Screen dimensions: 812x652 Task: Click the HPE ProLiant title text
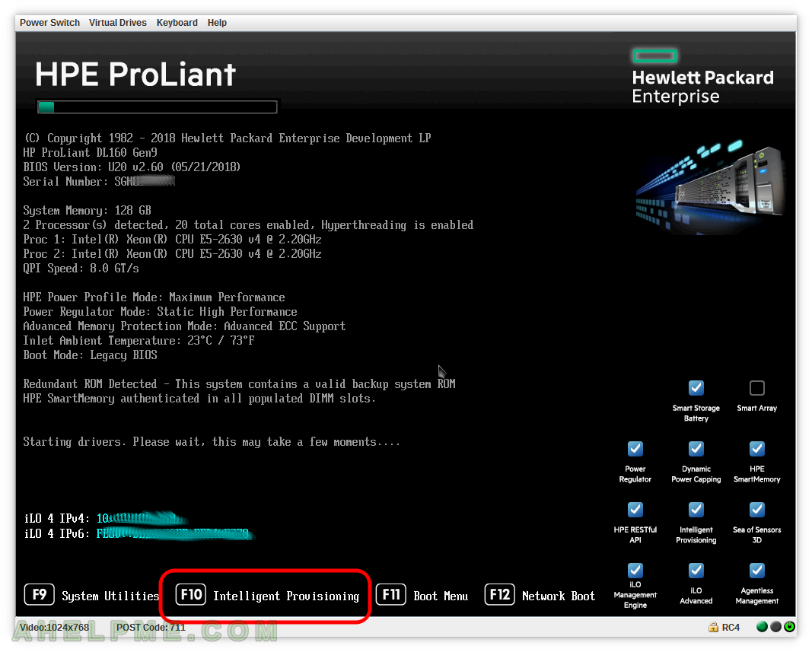(x=135, y=74)
